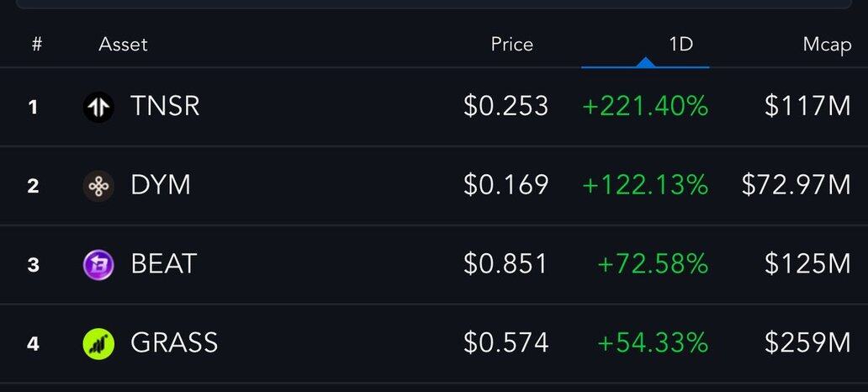Open the TNSR asset name link

click(165, 107)
